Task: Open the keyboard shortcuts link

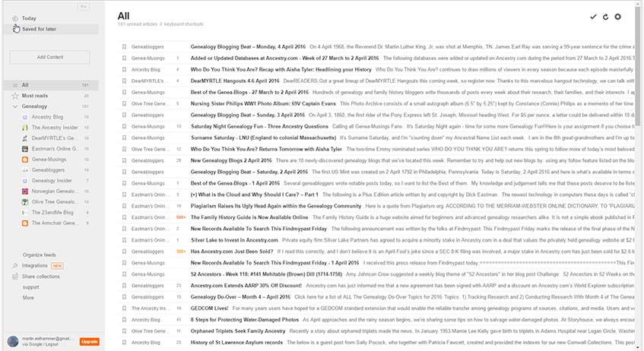Action: 183,24
